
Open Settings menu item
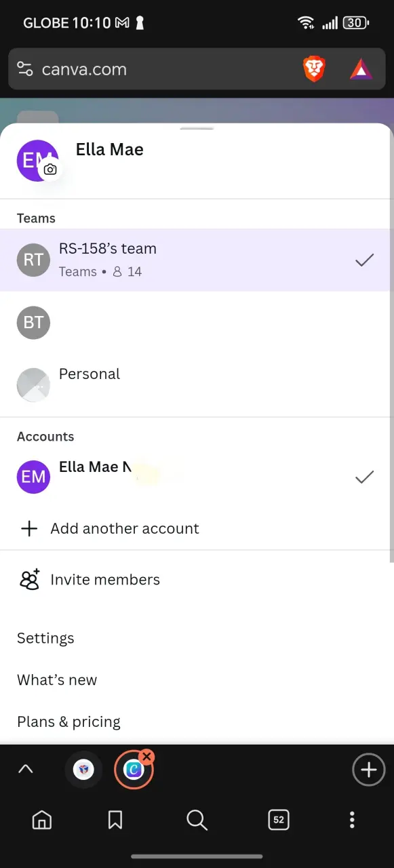[45, 638]
